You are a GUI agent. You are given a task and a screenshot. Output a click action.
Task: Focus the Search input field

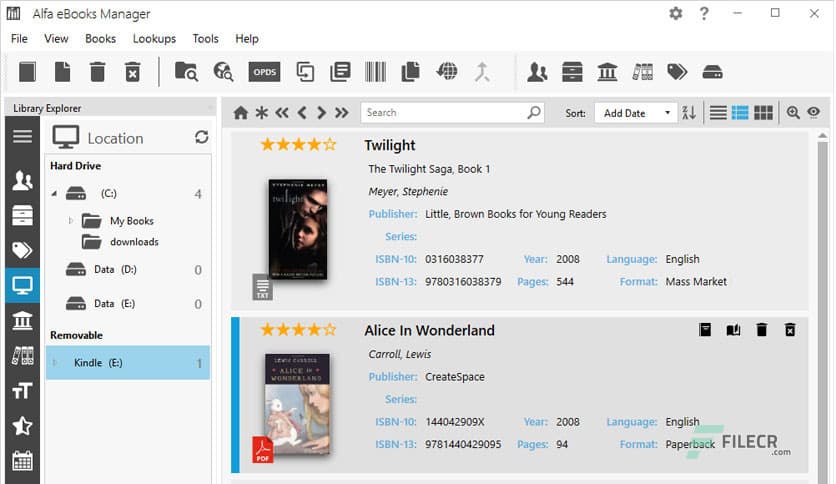click(x=452, y=112)
